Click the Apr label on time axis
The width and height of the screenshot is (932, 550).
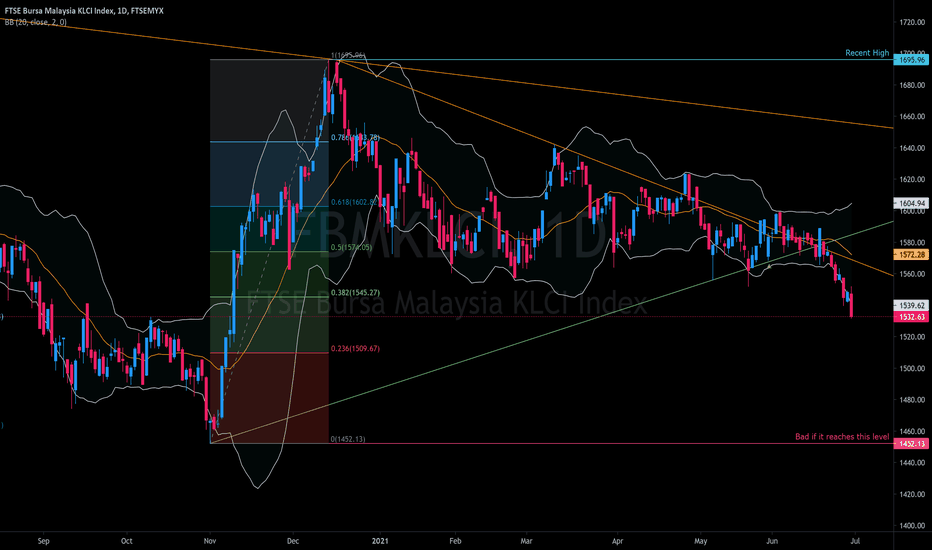[x=618, y=541]
